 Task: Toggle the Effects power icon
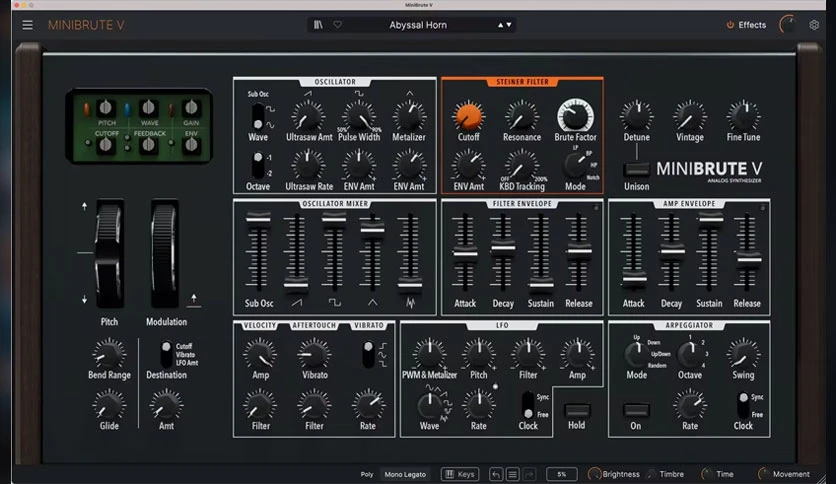[x=730, y=25]
